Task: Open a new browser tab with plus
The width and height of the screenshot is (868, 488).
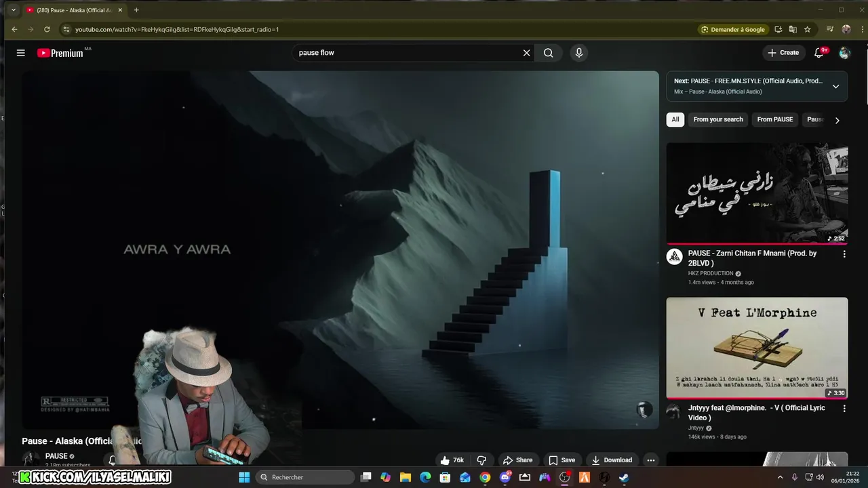Action: click(x=136, y=10)
